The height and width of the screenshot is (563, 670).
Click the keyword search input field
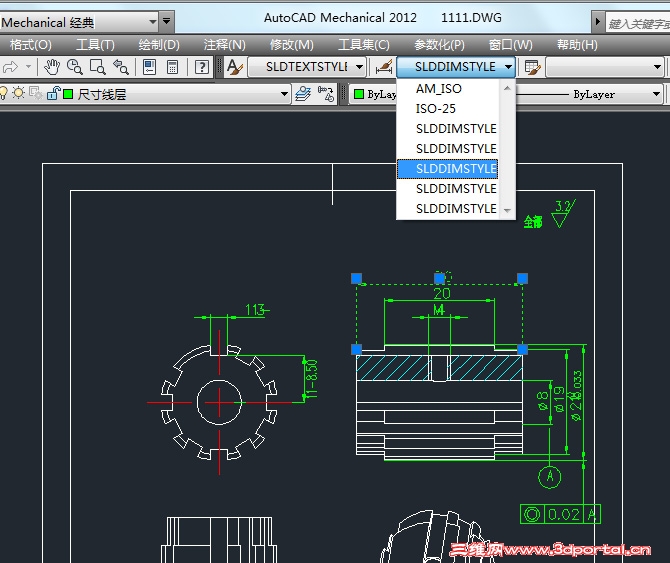coord(638,23)
